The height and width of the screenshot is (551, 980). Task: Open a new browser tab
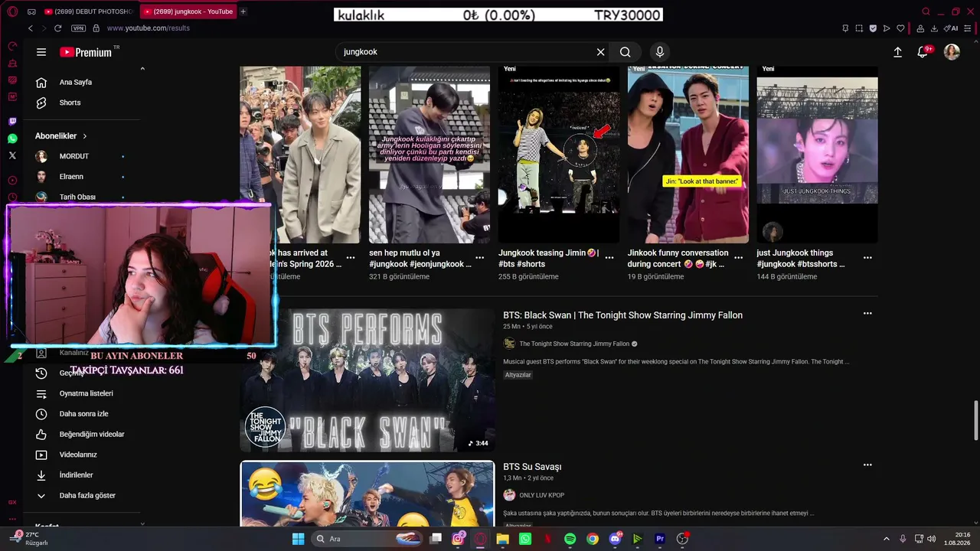pyautogui.click(x=243, y=11)
